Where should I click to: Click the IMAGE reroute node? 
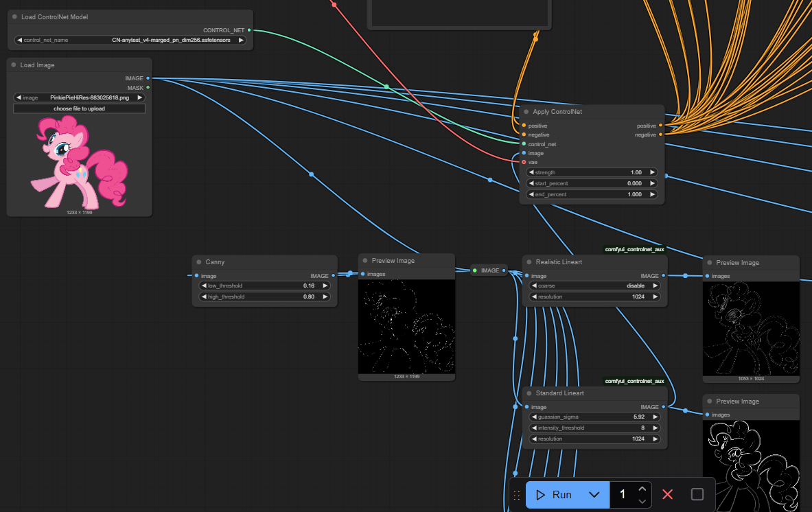489,270
